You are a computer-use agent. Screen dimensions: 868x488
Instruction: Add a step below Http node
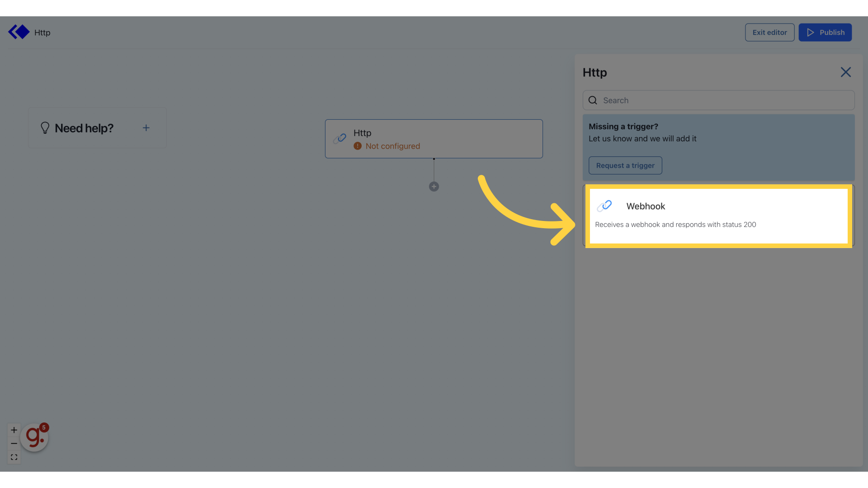(434, 187)
